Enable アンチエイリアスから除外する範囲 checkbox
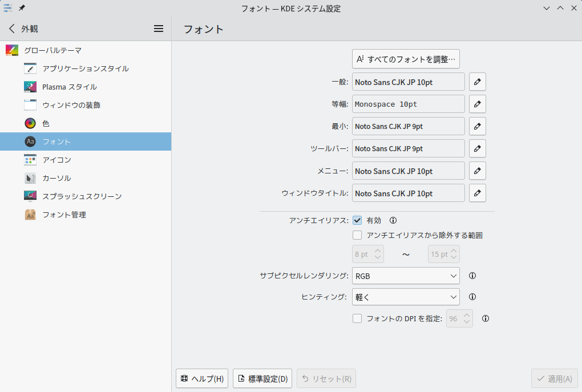582x392 pixels. coord(357,235)
